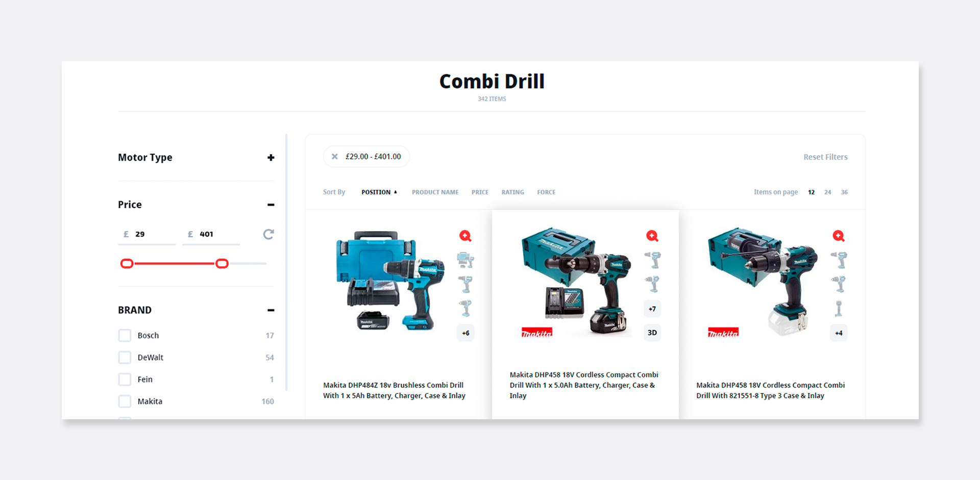Tick the Makita brand checkbox
Image resolution: width=980 pixels, height=480 pixels.
coord(125,401)
